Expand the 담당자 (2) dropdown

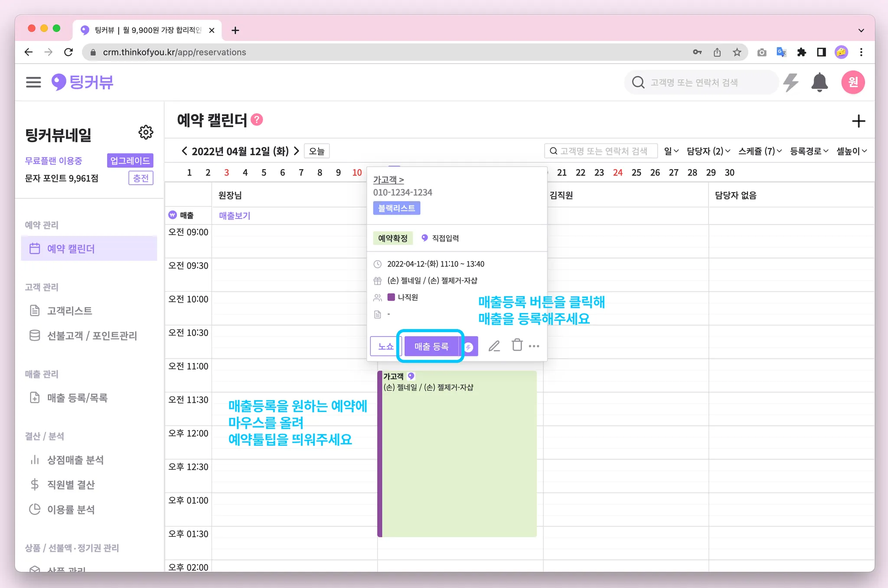(708, 151)
